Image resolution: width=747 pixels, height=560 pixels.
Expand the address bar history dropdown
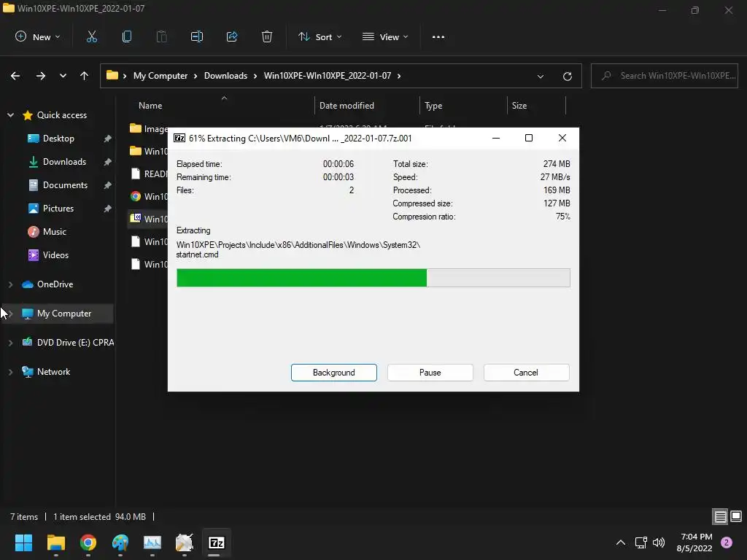[541, 76]
